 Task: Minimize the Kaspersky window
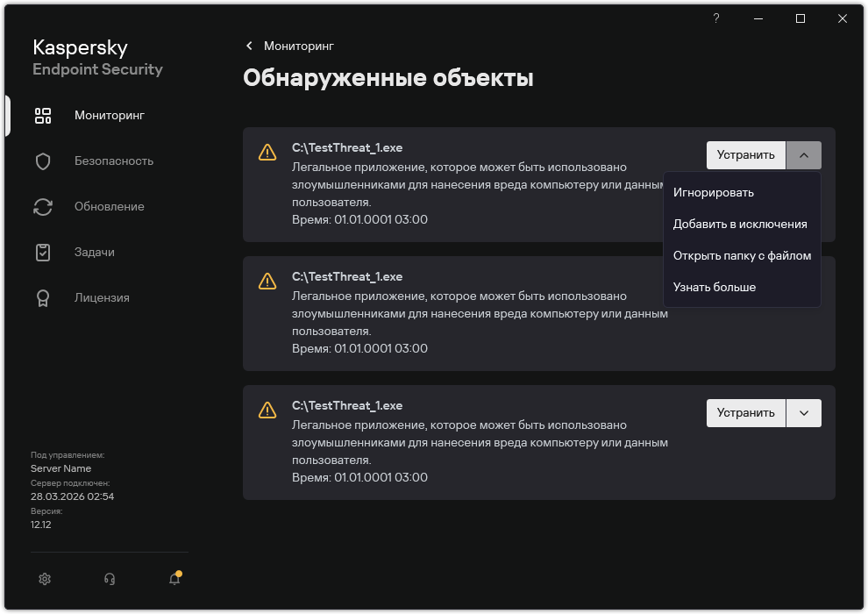(x=758, y=18)
